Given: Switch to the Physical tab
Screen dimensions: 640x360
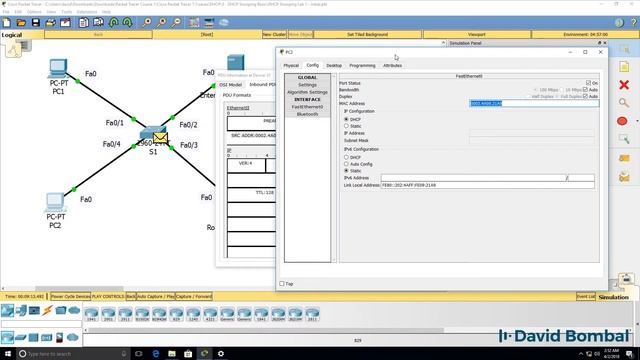Looking at the screenshot, I should (291, 65).
